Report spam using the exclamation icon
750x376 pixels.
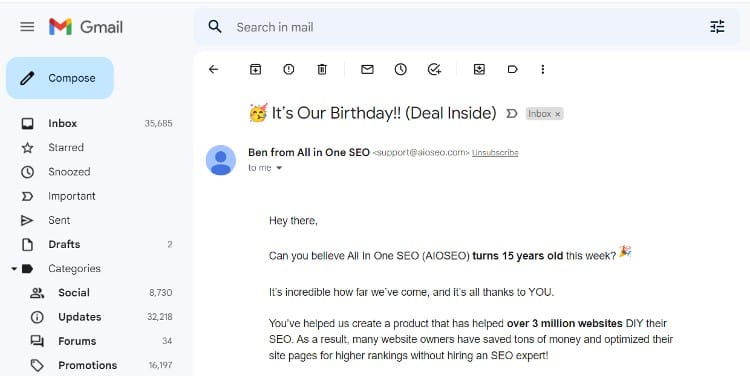point(288,69)
